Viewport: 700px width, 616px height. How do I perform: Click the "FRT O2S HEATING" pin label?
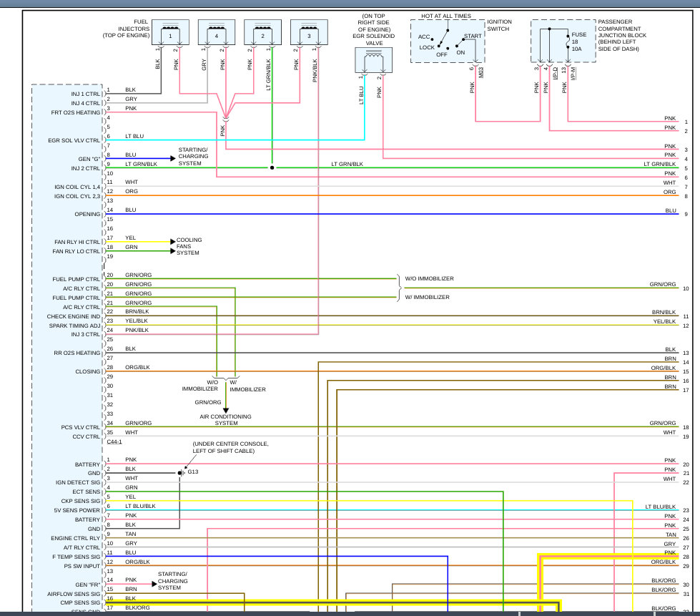(x=76, y=112)
